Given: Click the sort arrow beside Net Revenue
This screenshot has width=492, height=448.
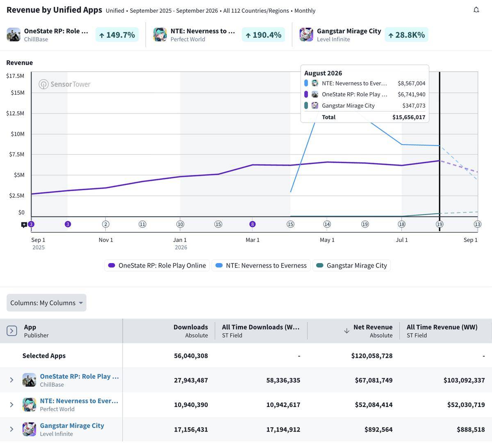Looking at the screenshot, I should point(346,331).
